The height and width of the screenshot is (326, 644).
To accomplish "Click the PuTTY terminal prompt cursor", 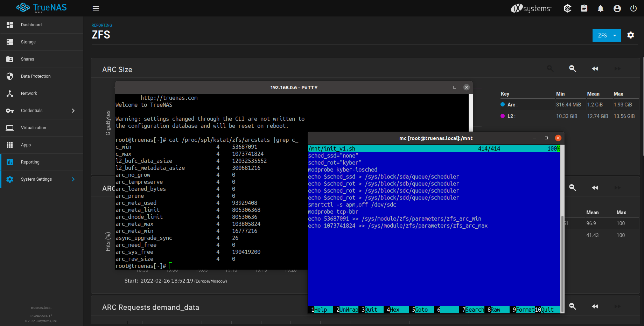I will click(170, 266).
